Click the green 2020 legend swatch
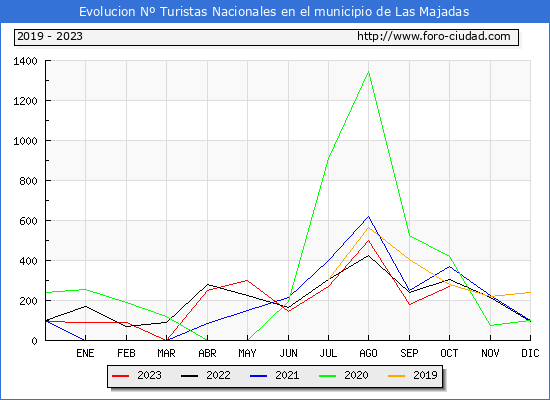The width and height of the screenshot is (550, 400). point(328,376)
